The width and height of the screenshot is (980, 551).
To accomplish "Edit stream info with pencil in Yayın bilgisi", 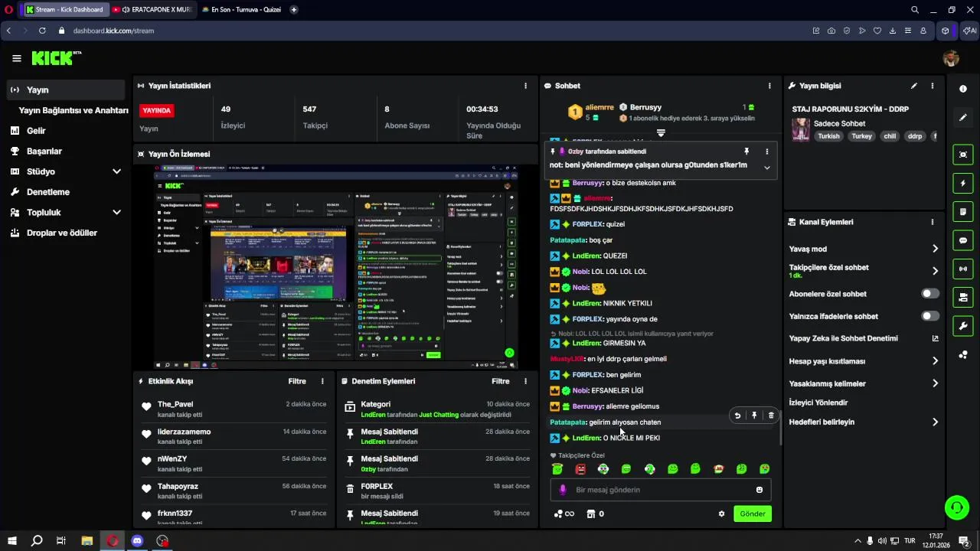I will click(914, 86).
